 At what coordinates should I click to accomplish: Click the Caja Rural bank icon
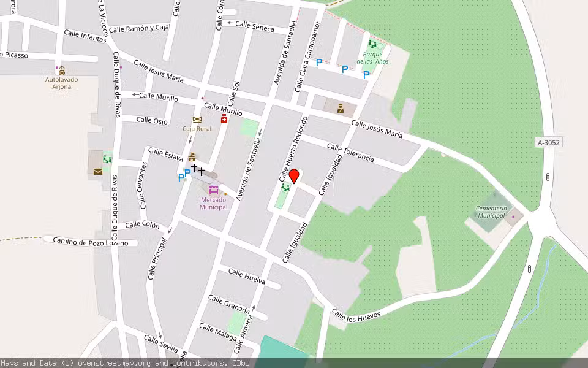click(197, 120)
